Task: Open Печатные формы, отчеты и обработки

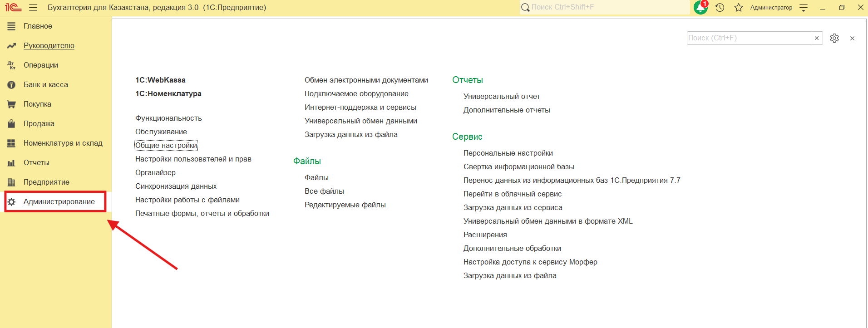Action: coord(202,214)
